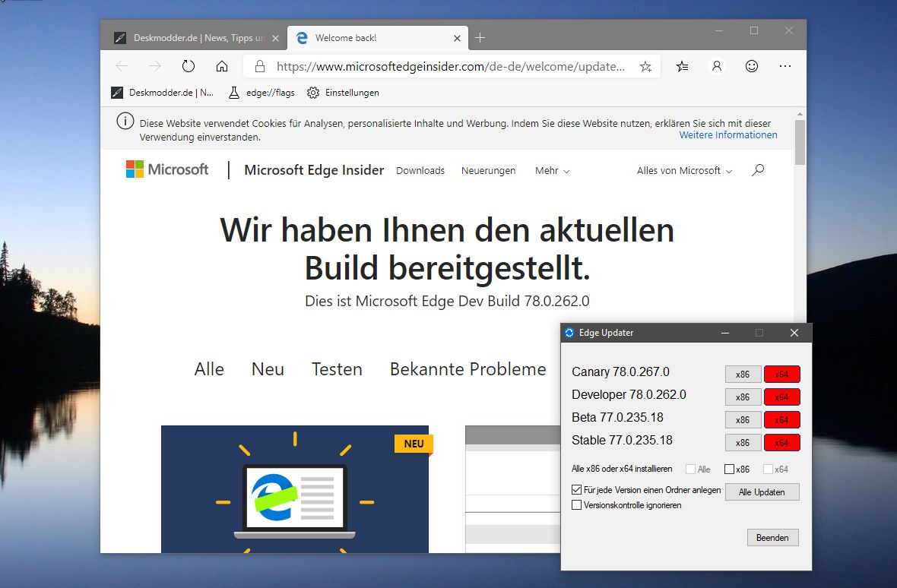This screenshot has height=588, width=897.
Task: Click the Beenden button
Action: point(772,538)
